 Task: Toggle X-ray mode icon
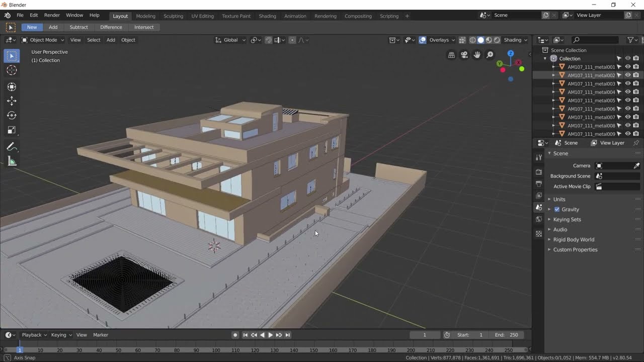coord(462,40)
